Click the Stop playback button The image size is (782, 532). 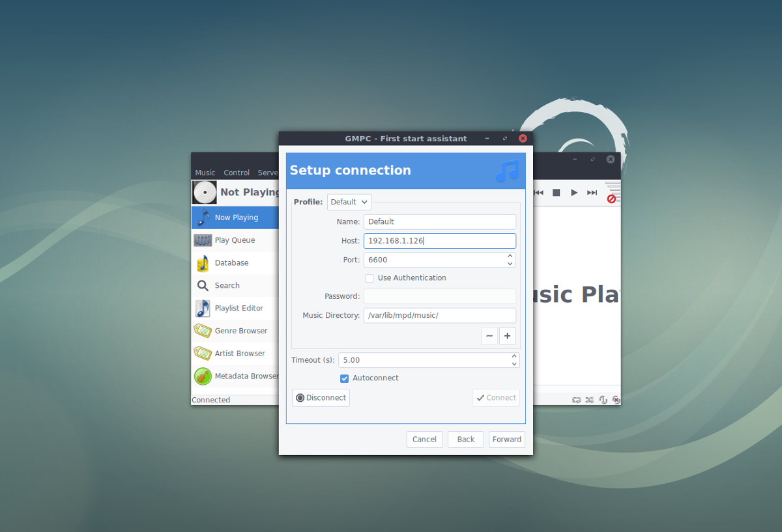coord(557,193)
